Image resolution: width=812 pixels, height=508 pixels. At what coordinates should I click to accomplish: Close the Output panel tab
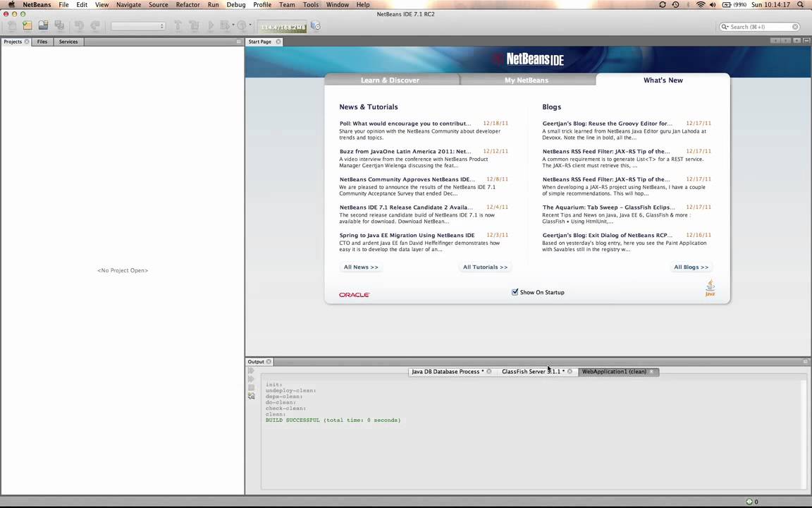(269, 361)
